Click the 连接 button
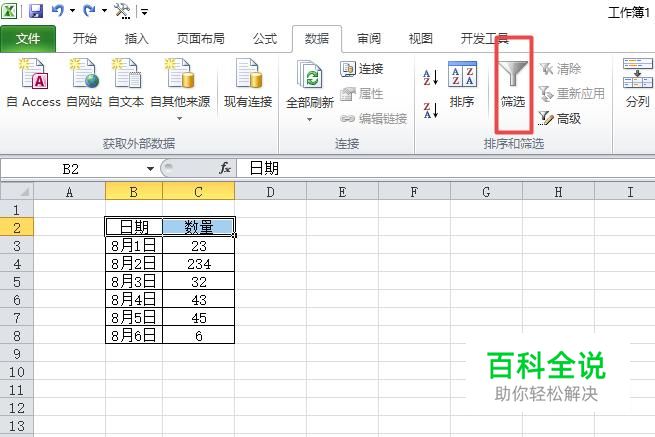Screen dimensions: 655x437 [362, 69]
